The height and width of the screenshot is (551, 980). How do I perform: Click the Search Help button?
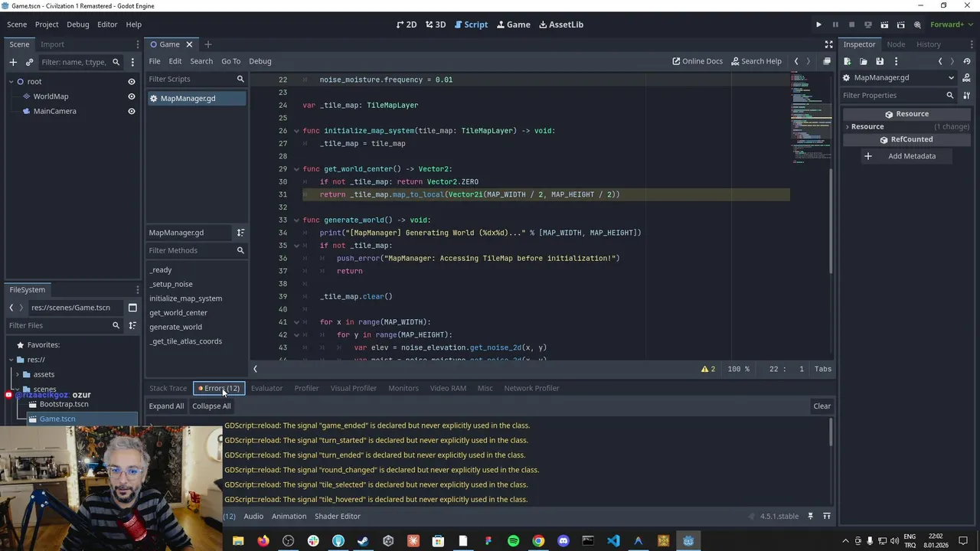pyautogui.click(x=756, y=61)
